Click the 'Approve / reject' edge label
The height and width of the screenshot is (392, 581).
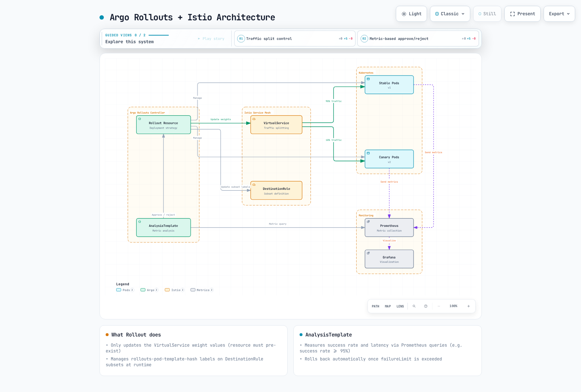(x=163, y=215)
